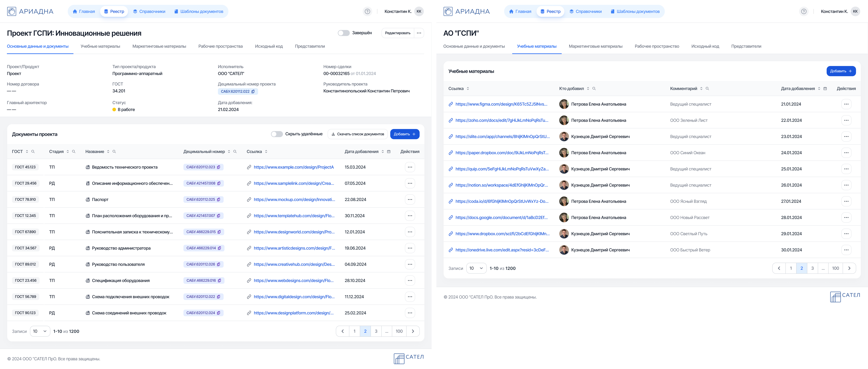Click АРИАДНА logo on the АО "ГСПИ" page
The height and width of the screenshot is (369, 868).
tap(466, 11)
